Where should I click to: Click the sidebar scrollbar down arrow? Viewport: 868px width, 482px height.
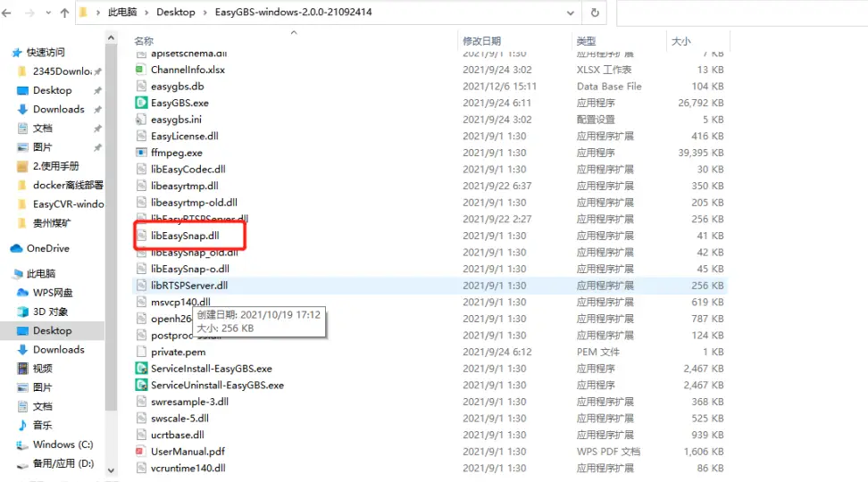(x=112, y=470)
